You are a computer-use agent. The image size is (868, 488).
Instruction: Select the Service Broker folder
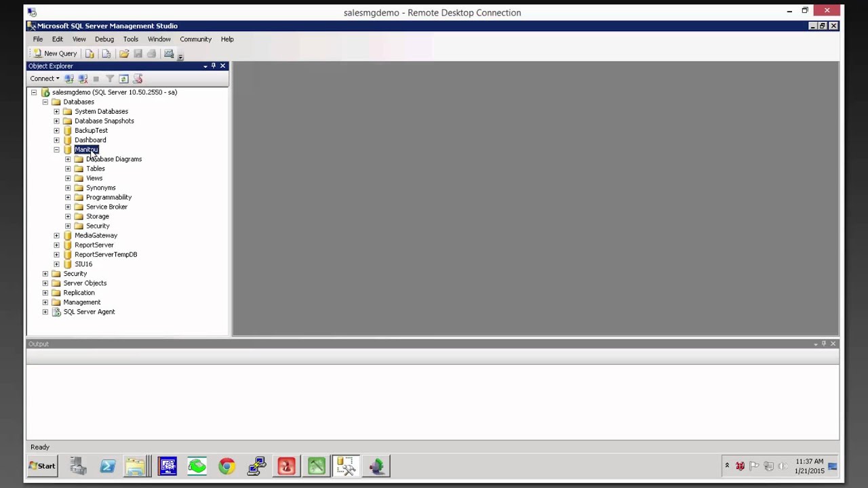(x=106, y=207)
